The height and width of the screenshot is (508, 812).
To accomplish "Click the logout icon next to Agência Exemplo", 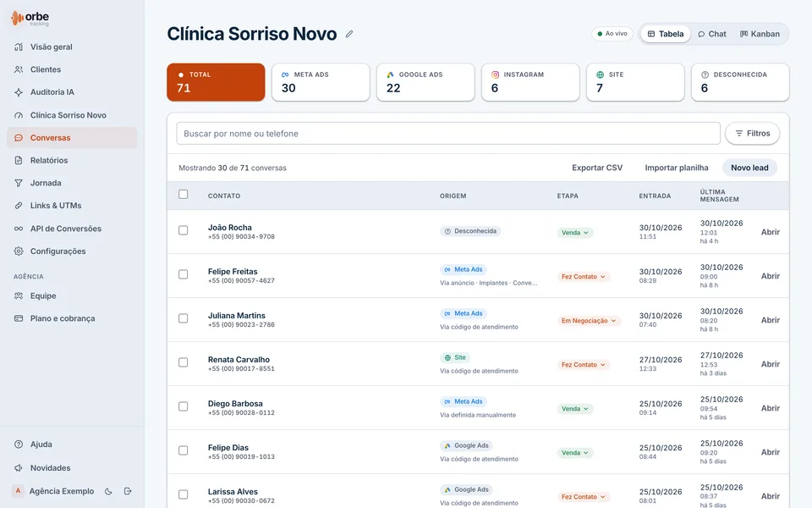I will pyautogui.click(x=128, y=491).
